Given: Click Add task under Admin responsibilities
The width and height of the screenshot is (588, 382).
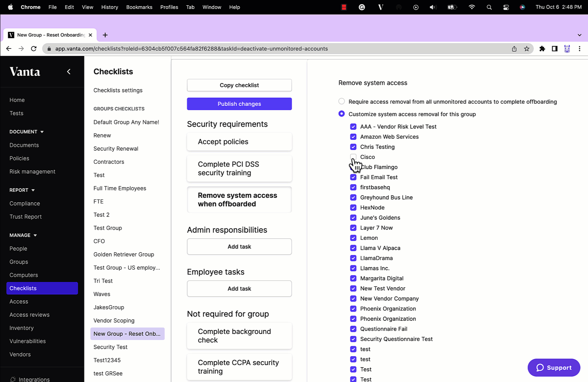Looking at the screenshot, I should click(x=239, y=247).
